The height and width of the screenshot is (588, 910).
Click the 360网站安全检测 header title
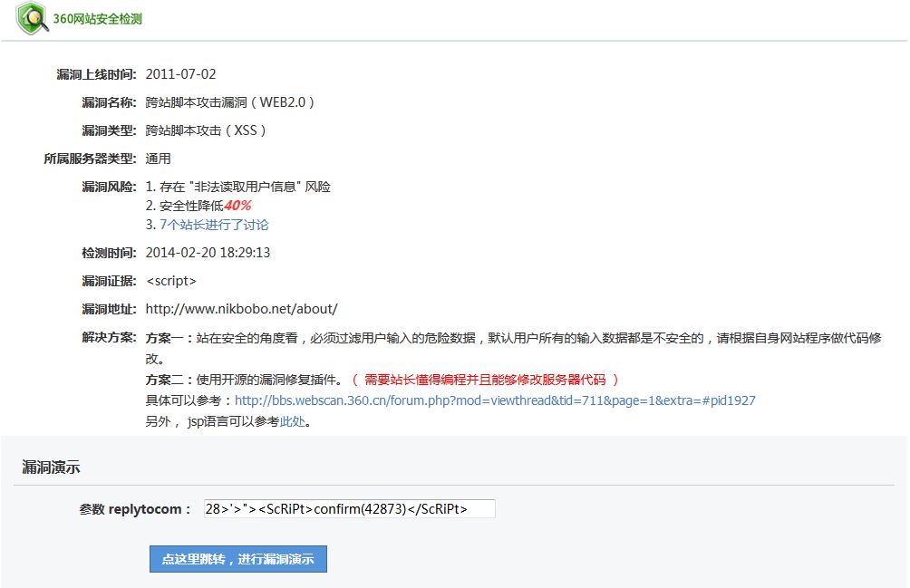click(97, 19)
